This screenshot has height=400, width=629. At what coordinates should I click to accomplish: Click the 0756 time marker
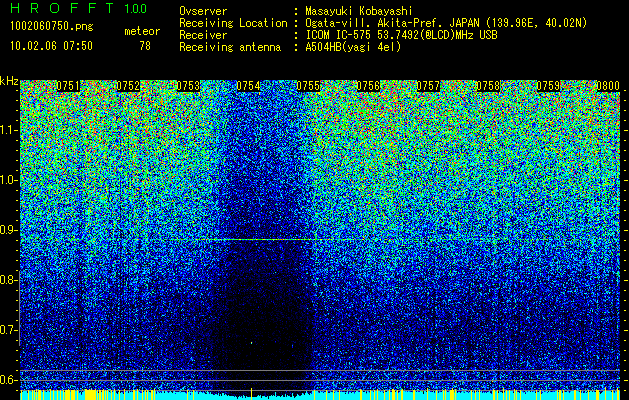click(368, 86)
